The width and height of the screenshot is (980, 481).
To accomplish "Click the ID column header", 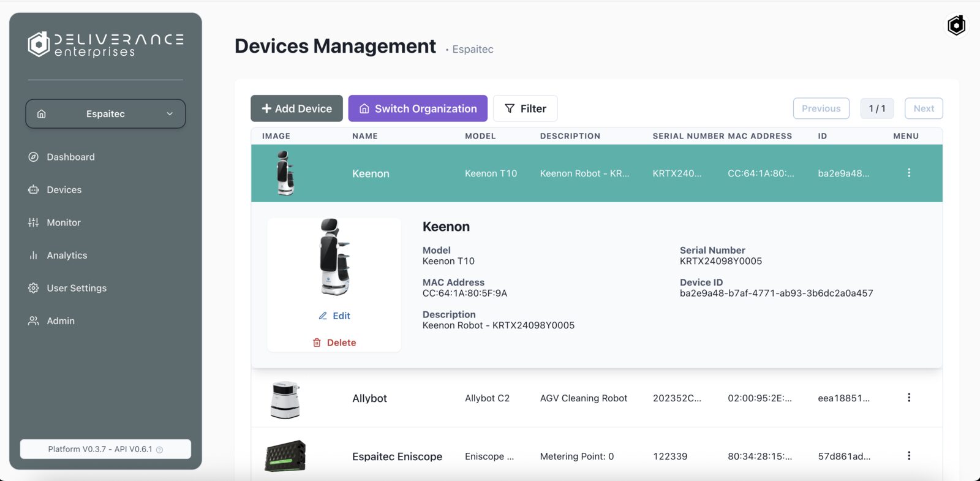I will point(823,136).
